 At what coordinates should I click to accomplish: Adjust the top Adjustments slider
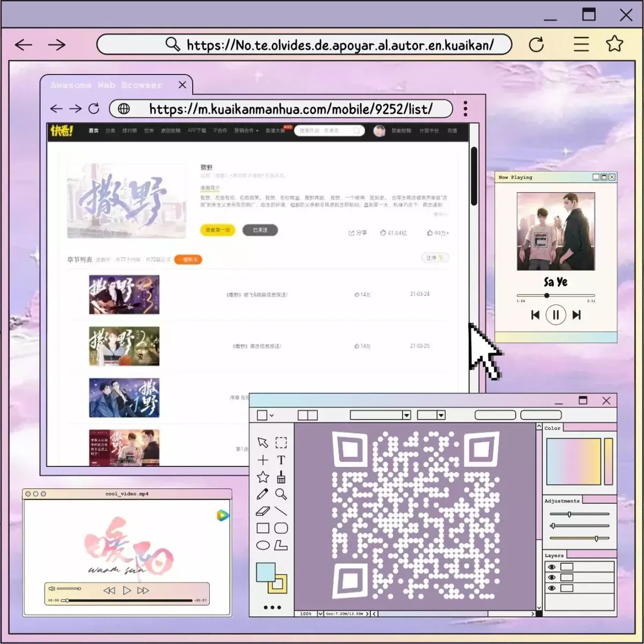[580, 514]
